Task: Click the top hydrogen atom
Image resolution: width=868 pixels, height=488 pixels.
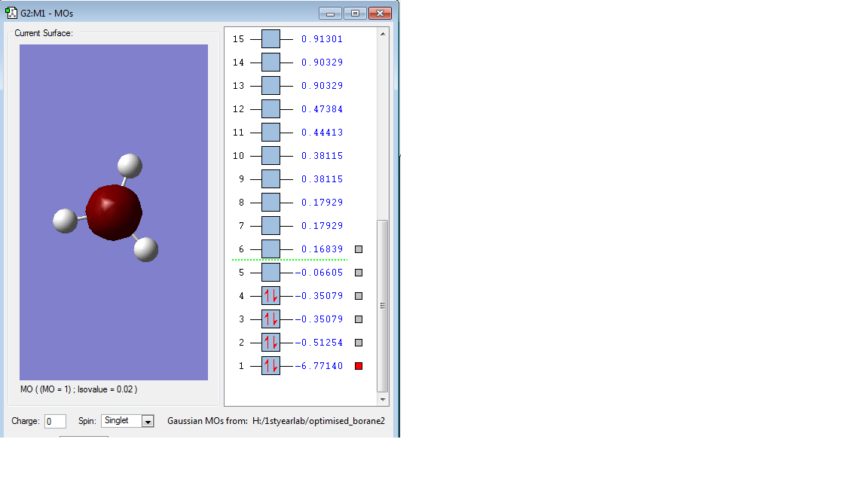Action: [x=130, y=166]
